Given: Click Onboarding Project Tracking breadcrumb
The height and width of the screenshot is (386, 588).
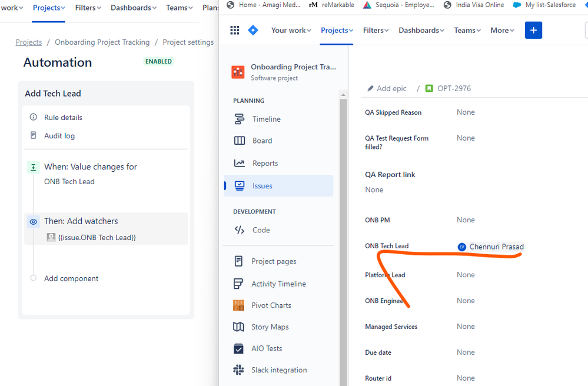Looking at the screenshot, I should (x=102, y=42).
